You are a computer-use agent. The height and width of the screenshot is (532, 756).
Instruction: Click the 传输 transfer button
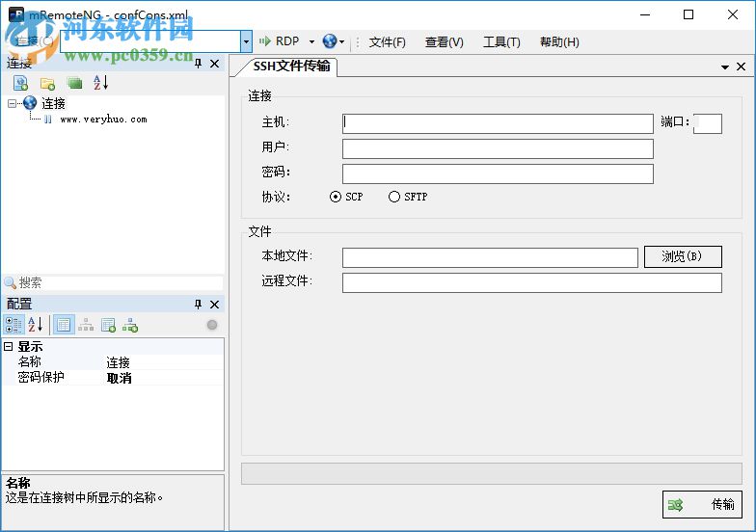pyautogui.click(x=702, y=505)
